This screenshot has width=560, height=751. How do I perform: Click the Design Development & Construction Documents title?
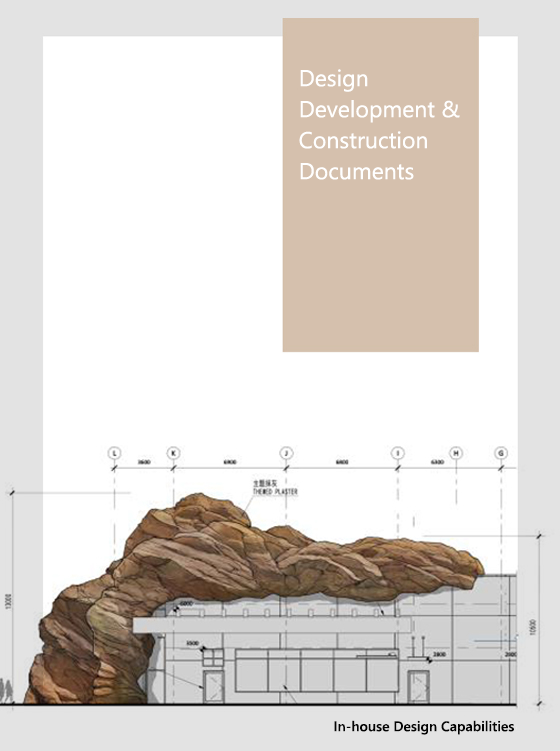pos(379,125)
